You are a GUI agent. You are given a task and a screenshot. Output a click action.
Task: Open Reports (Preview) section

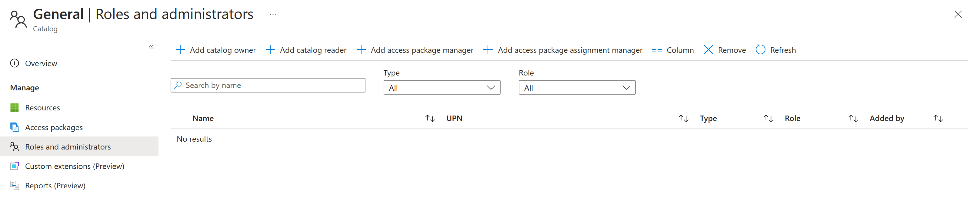point(55,185)
